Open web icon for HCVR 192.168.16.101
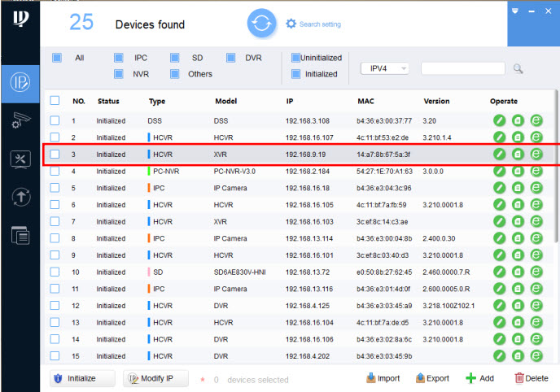 (536, 255)
